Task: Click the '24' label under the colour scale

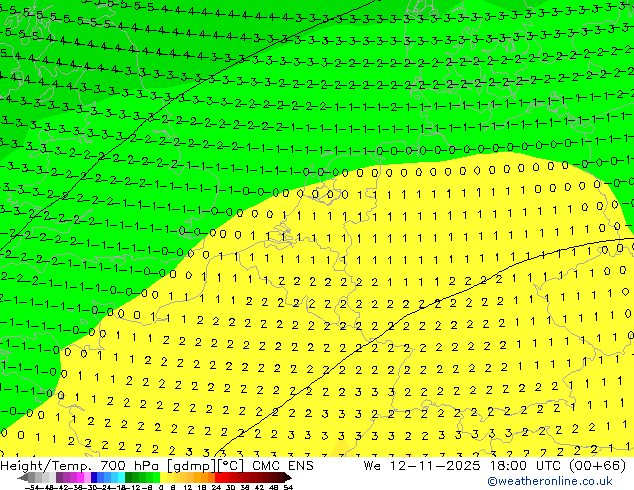Action: pyautogui.click(x=216, y=487)
